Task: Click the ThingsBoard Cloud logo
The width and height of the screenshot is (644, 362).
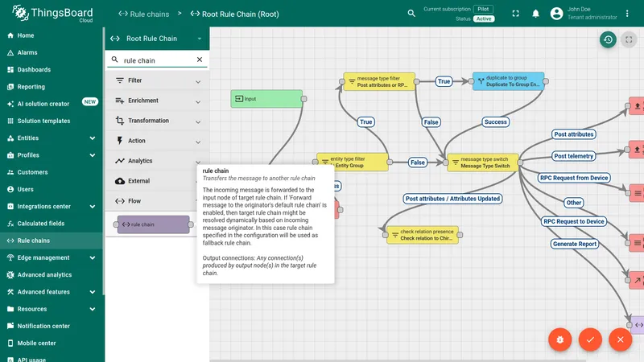Action: pyautogui.click(x=52, y=14)
